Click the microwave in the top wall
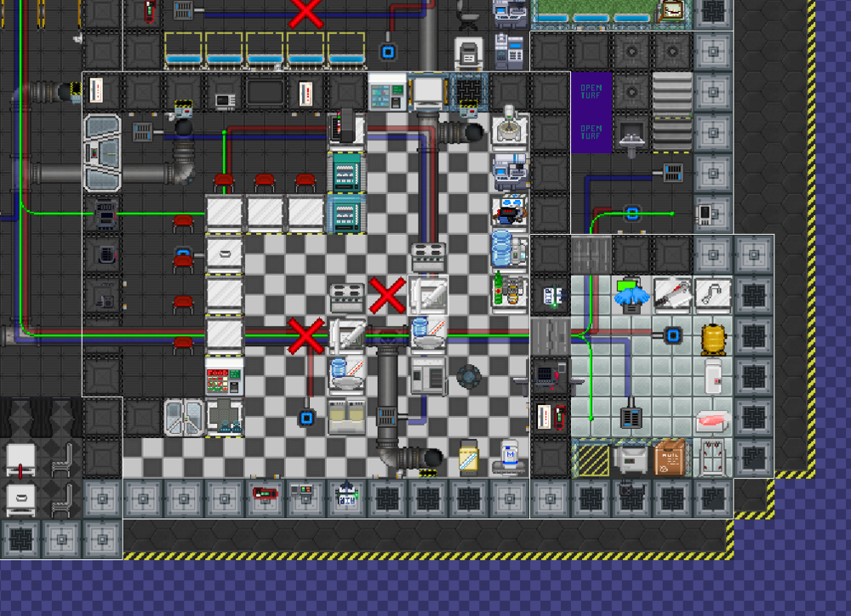The height and width of the screenshot is (616, 851). 224,99
